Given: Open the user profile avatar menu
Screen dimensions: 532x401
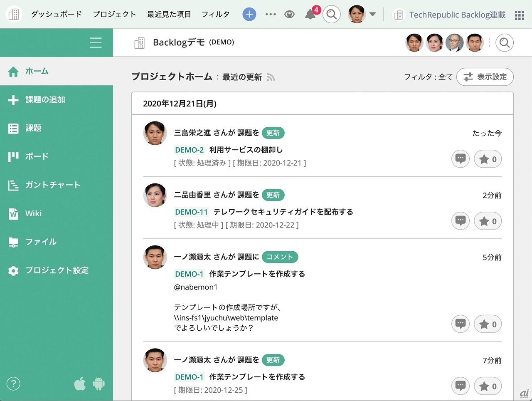Looking at the screenshot, I should [x=356, y=14].
